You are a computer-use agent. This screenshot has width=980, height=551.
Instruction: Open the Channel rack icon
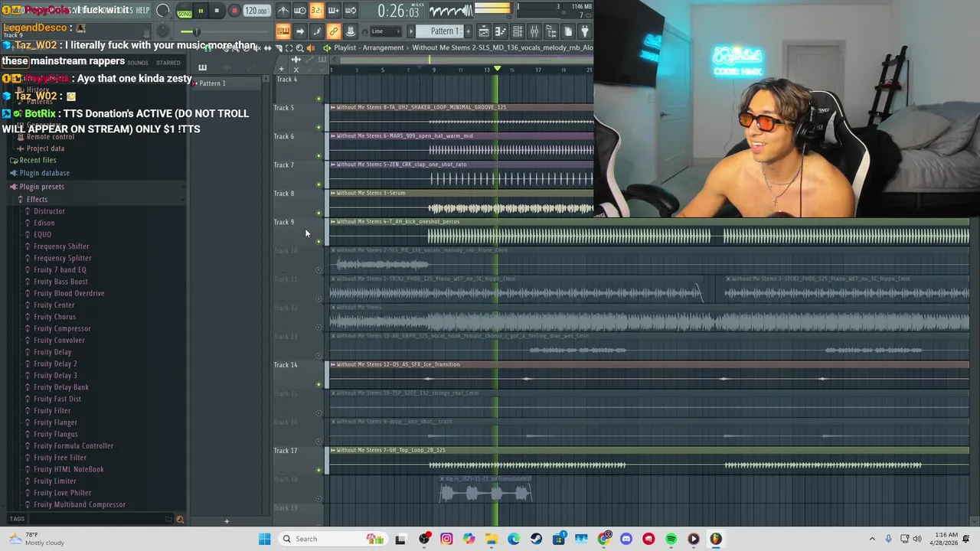click(518, 31)
